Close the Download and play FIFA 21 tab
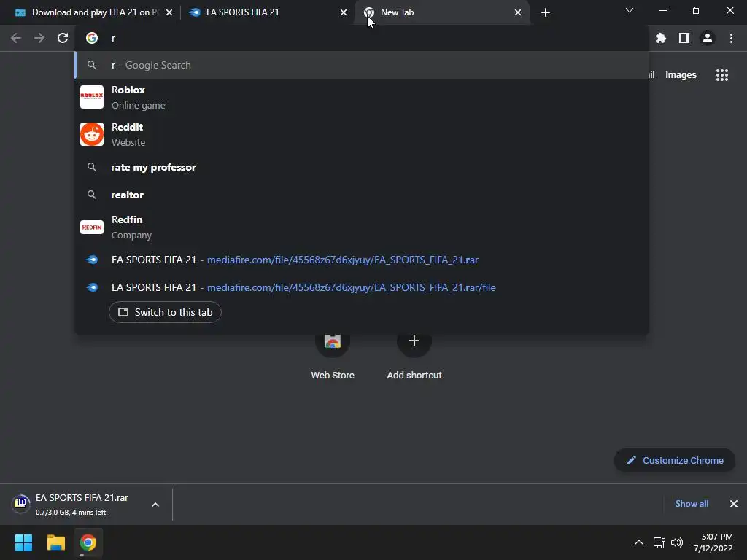Screen dimensions: 747x560 169,12
